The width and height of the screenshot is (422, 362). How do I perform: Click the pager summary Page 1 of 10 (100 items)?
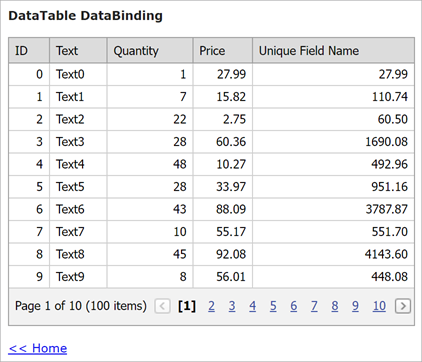[81, 306]
